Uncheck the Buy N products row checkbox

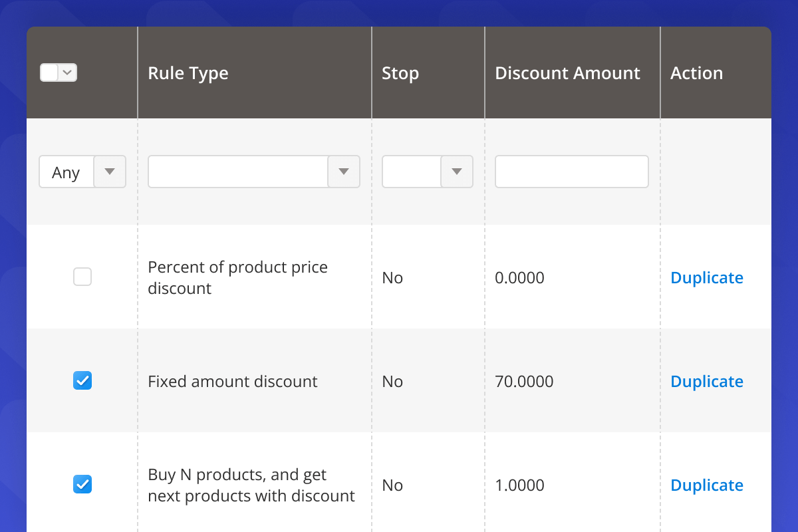(x=82, y=484)
